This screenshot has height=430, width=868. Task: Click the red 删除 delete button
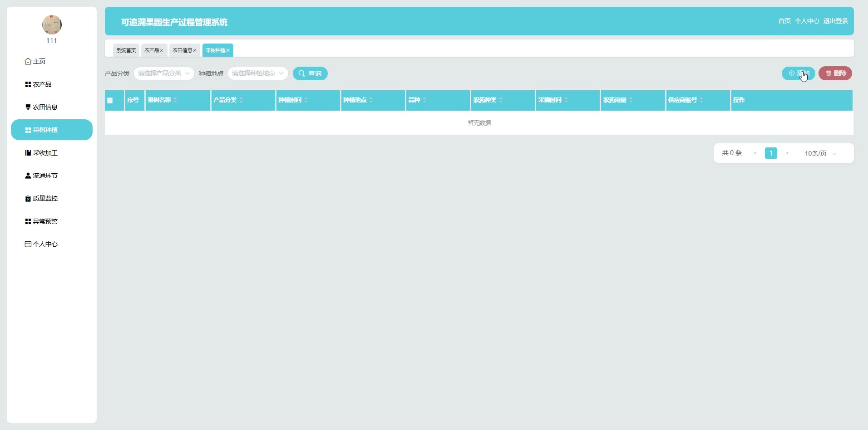[835, 73]
